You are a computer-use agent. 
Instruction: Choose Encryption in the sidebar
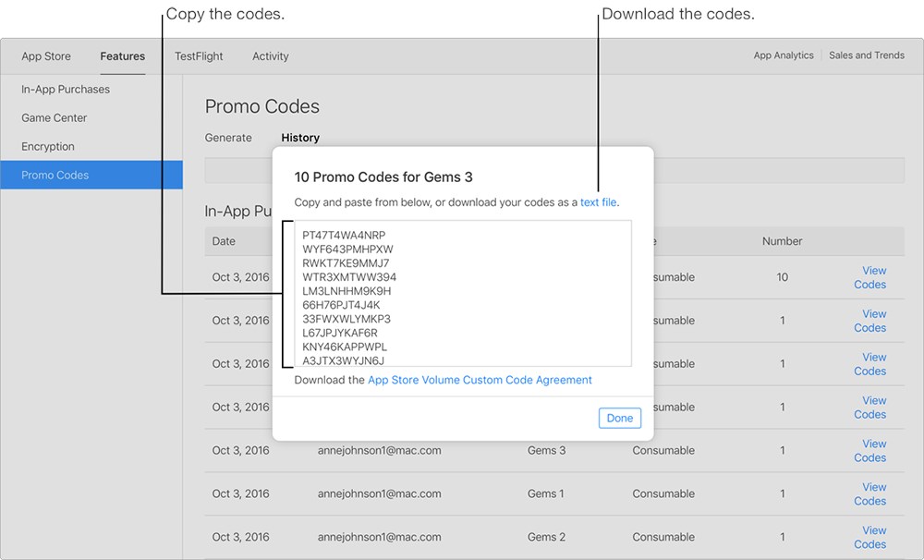(48, 146)
